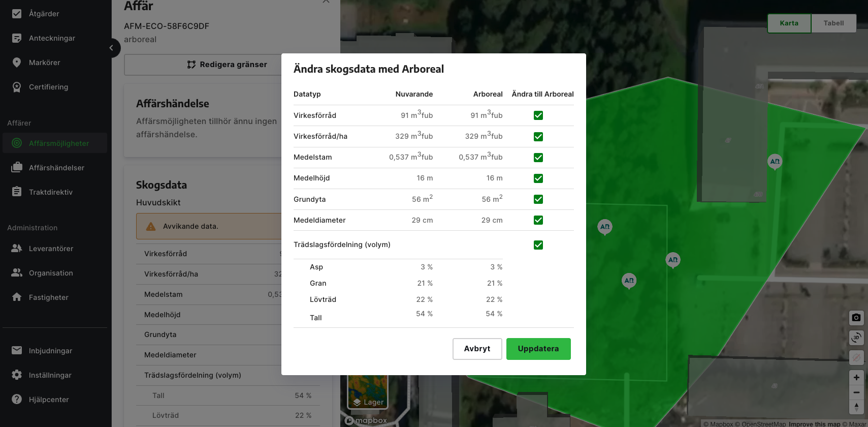Select Markörer pin icon
The image size is (868, 427).
(17, 63)
